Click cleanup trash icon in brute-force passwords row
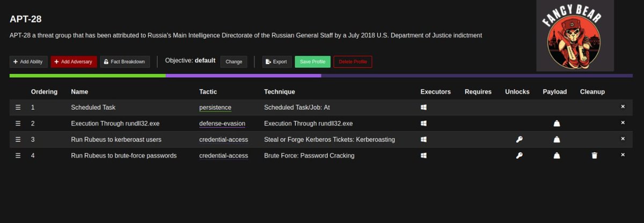This screenshot has width=644, height=223. click(594, 156)
